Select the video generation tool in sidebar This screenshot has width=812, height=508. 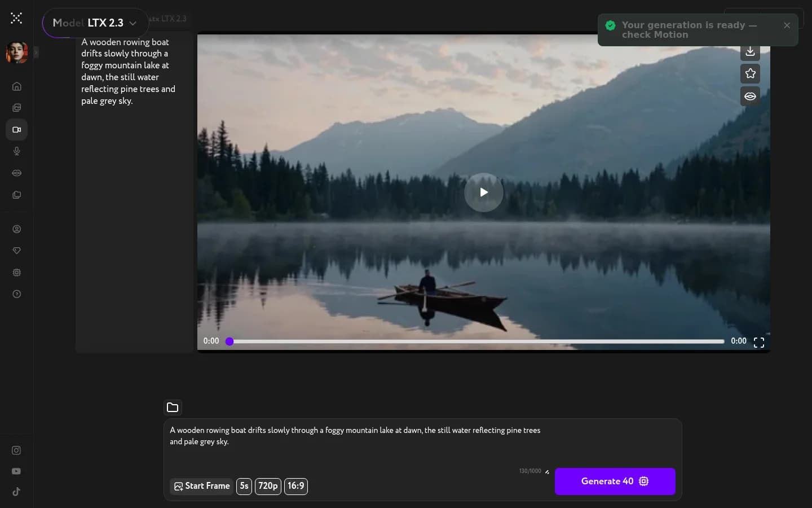pos(16,130)
